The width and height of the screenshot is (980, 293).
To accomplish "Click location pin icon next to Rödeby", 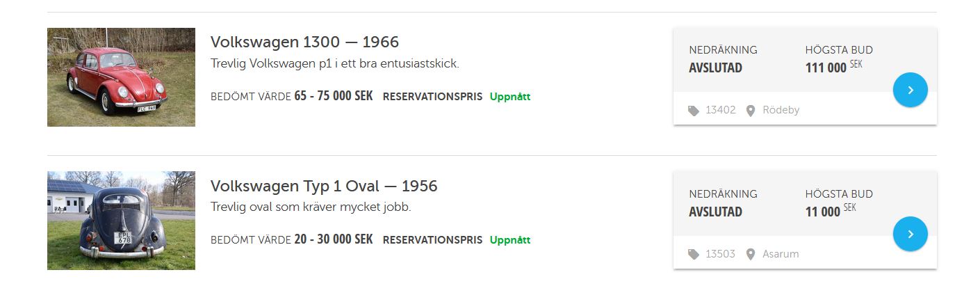I will click(751, 111).
